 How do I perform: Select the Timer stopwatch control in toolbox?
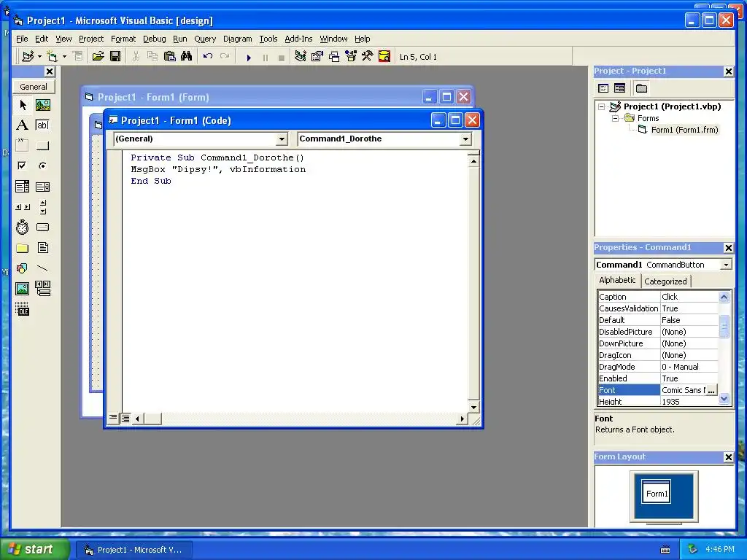point(23,227)
